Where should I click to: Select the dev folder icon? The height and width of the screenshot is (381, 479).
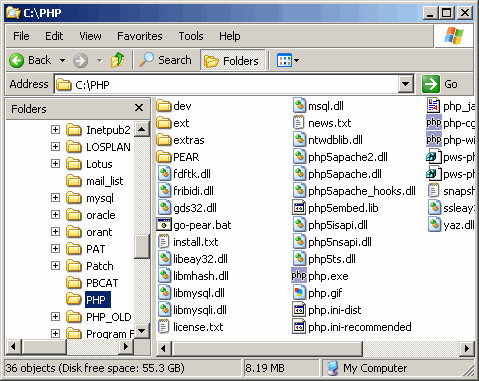point(164,106)
